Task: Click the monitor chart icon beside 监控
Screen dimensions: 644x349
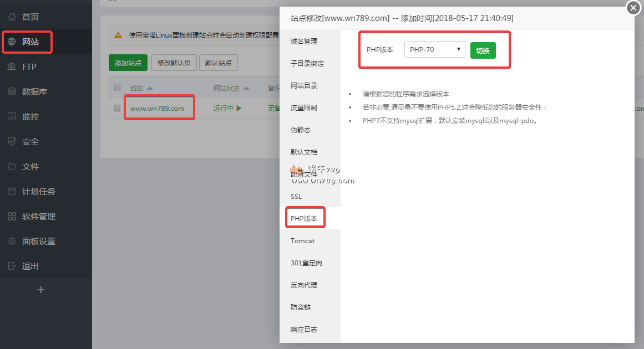Action: (12, 116)
